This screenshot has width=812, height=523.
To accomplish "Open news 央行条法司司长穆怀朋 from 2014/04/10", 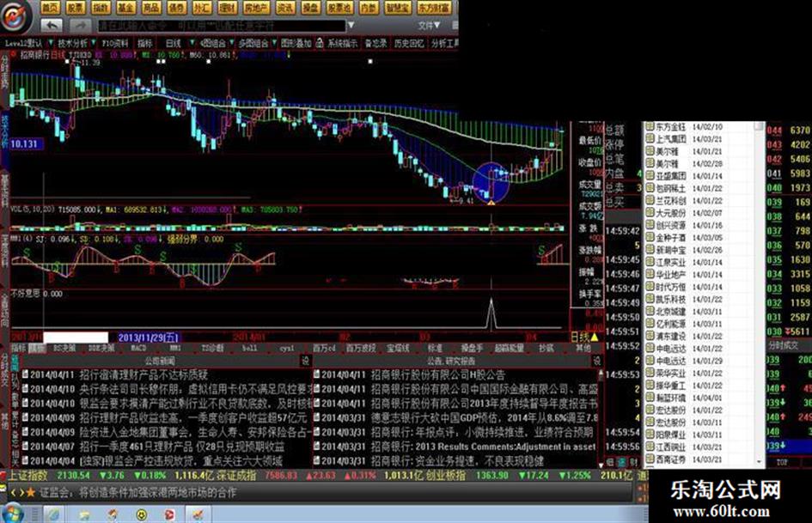I will pos(196,389).
